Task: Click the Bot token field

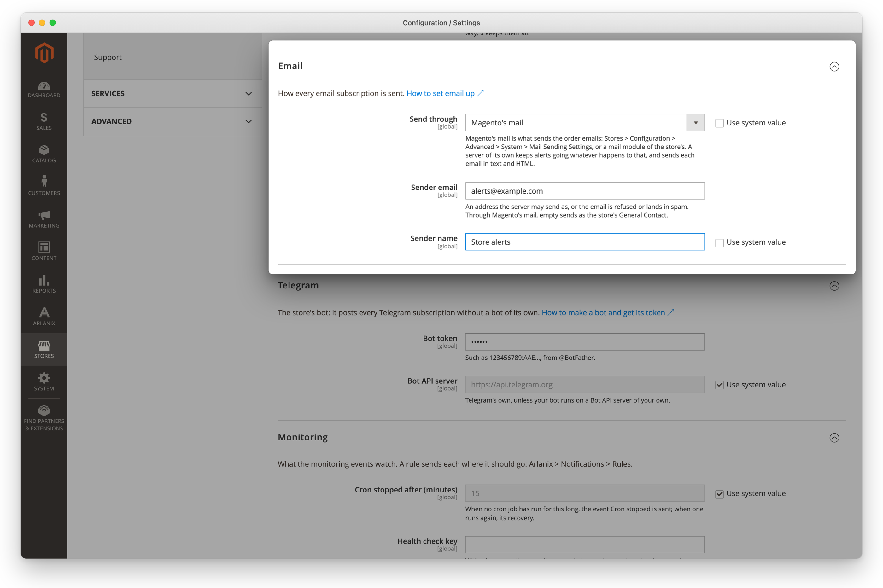Action: point(584,342)
